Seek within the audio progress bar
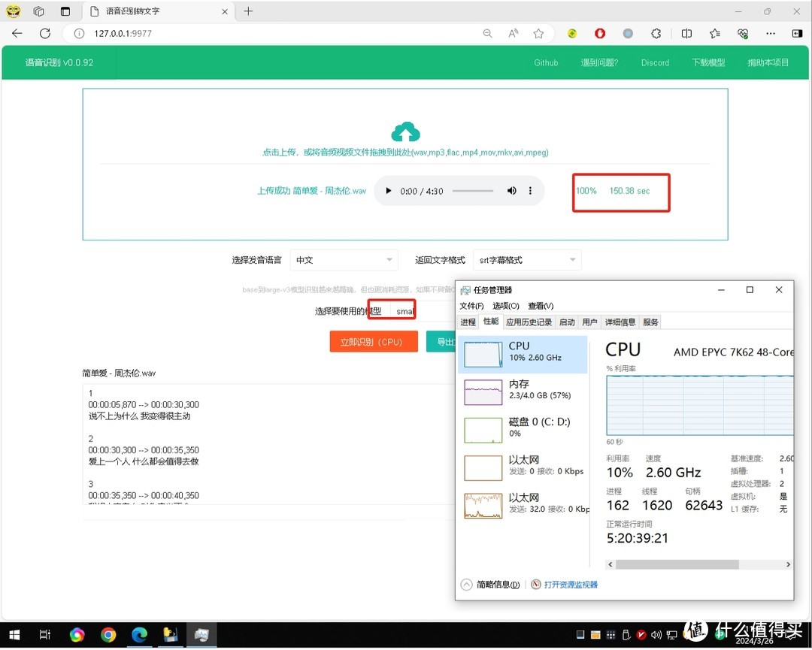Screen dimensions: 812x650 click(x=472, y=191)
